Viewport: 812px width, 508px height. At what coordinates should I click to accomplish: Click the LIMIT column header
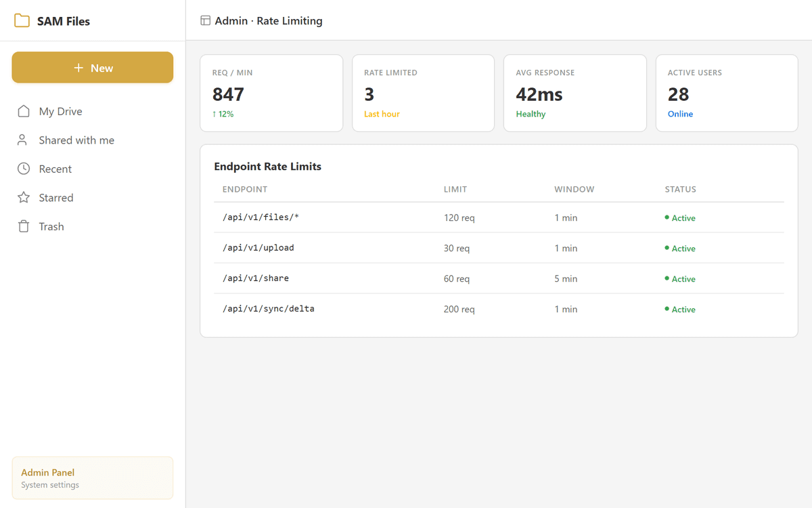pyautogui.click(x=455, y=189)
